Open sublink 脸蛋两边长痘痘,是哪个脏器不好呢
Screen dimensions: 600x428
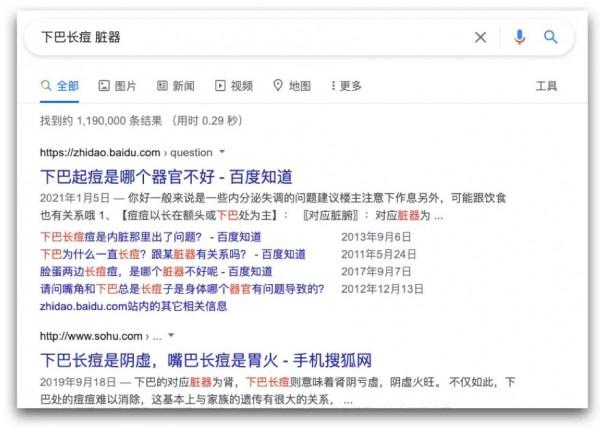click(156, 272)
